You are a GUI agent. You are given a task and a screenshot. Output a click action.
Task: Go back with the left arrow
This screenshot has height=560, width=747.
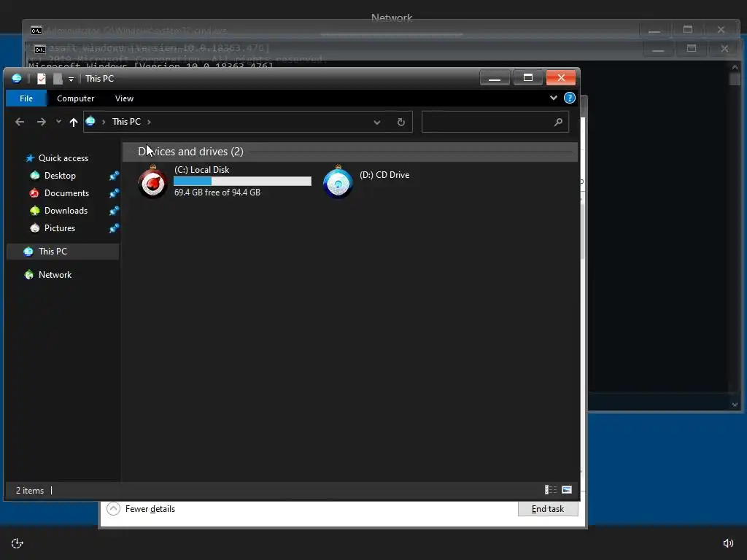tap(20, 122)
